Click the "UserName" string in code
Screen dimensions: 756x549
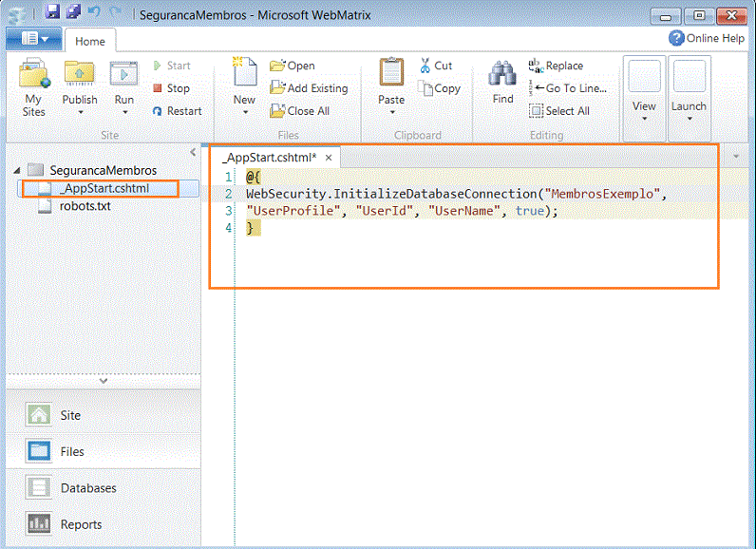[463, 211]
